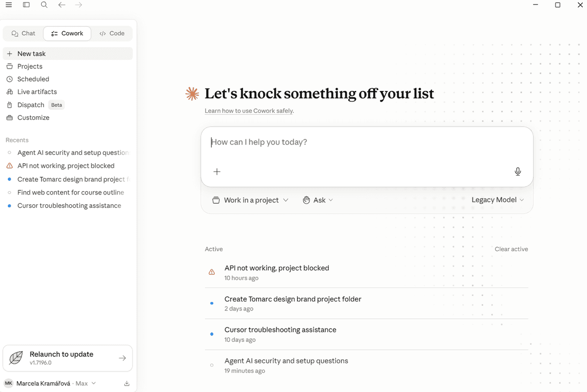Click Relaunch to update button

[x=68, y=358]
